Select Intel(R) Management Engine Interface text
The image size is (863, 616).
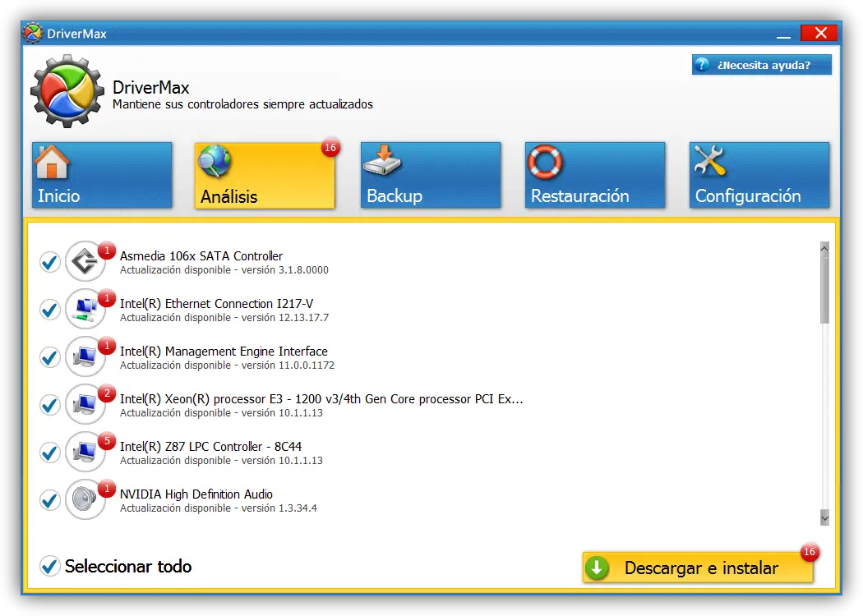224,351
